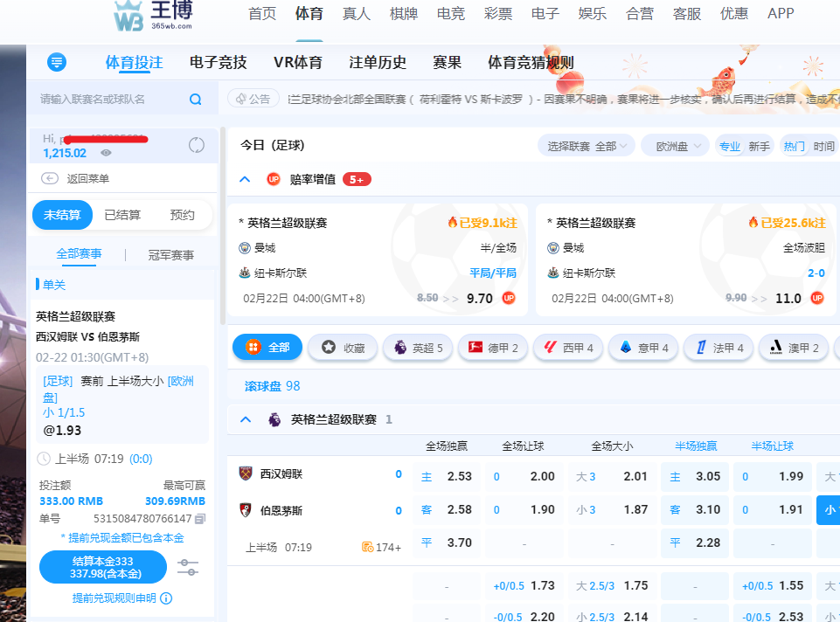Click the info icon next to 提前兑现规则申明

[x=166, y=598]
